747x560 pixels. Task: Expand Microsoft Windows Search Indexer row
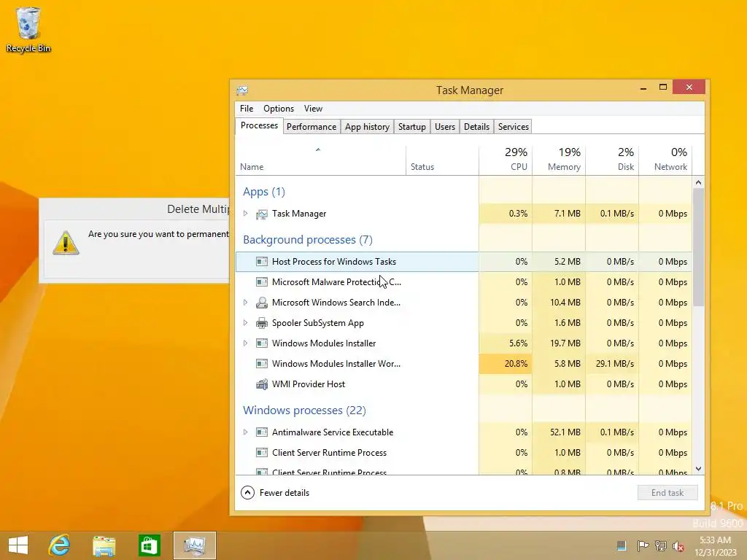point(245,303)
